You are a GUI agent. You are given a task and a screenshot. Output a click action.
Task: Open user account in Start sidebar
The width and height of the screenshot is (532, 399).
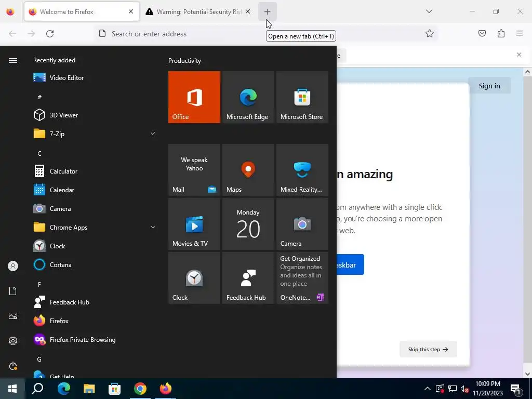click(x=13, y=266)
